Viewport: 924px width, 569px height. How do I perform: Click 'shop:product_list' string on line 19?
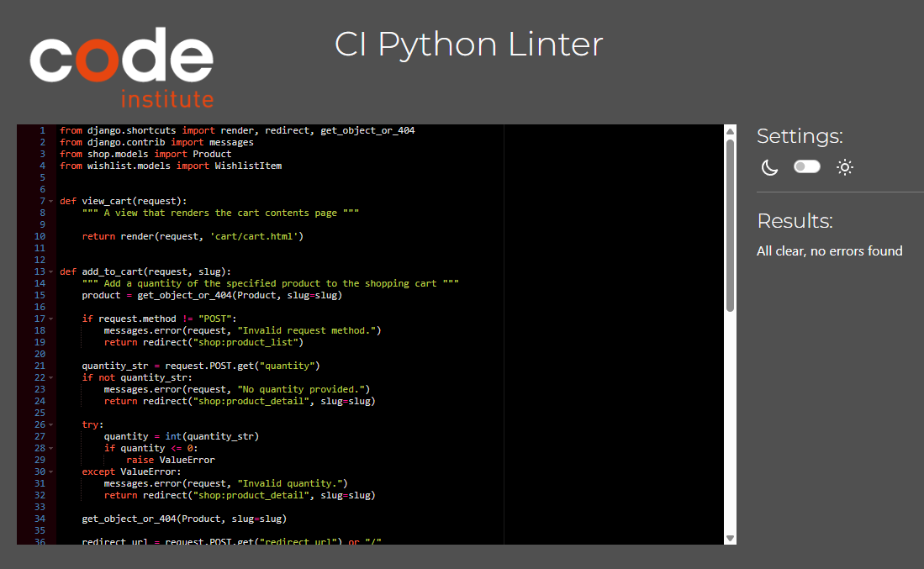[x=246, y=343]
